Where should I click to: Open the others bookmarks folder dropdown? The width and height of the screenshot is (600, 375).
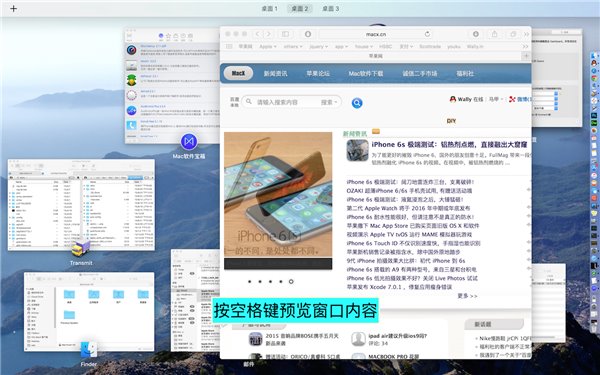pos(293,46)
